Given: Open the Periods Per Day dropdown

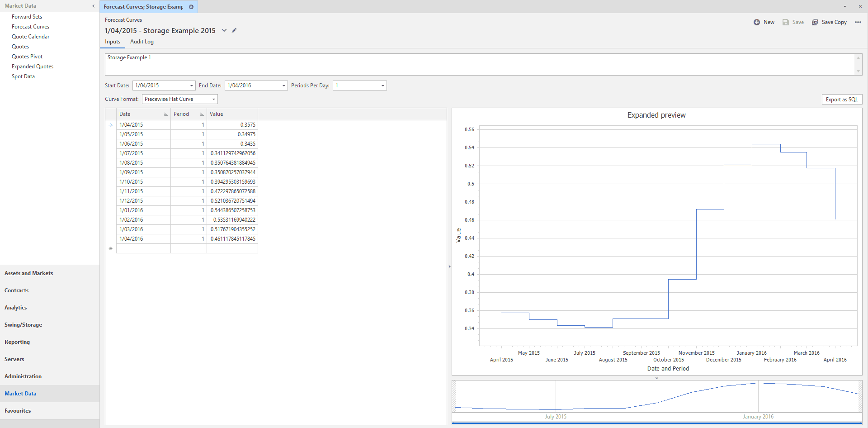Looking at the screenshot, I should point(382,86).
